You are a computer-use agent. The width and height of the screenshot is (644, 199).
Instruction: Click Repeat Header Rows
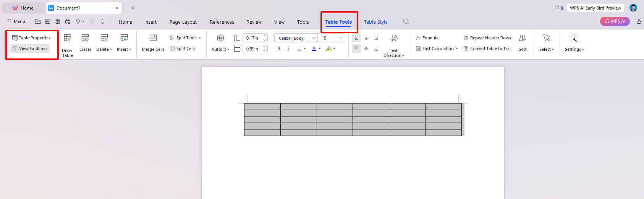[487, 38]
